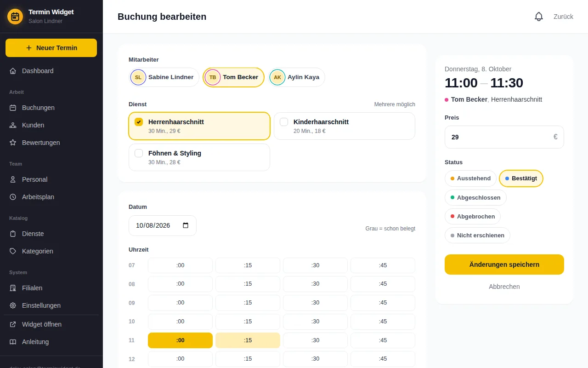Click the Kinderhaarschnitt service card title

(x=321, y=122)
